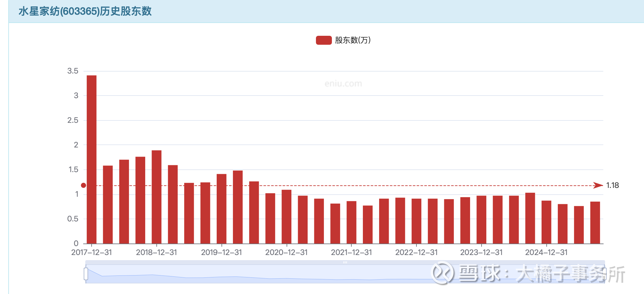The height and width of the screenshot is (294, 644).
Task: Click the bar above the 2022-12-31 label
Action: (x=416, y=221)
